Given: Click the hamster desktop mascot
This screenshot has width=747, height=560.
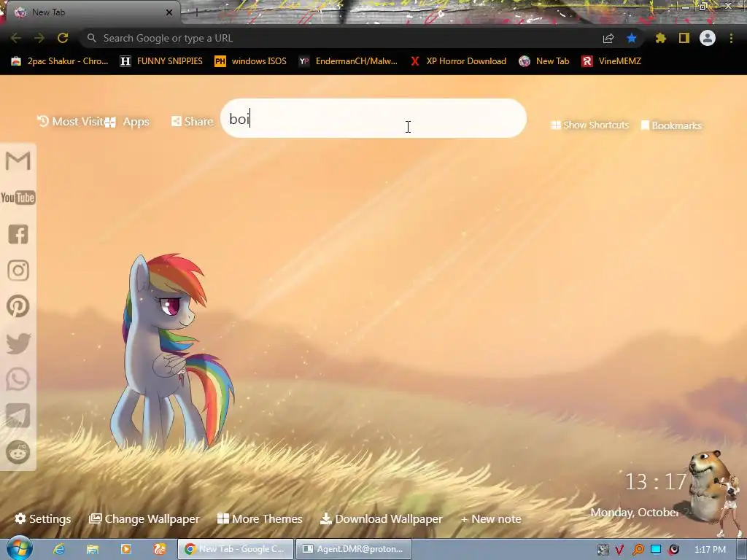Looking at the screenshot, I should tap(708, 486).
